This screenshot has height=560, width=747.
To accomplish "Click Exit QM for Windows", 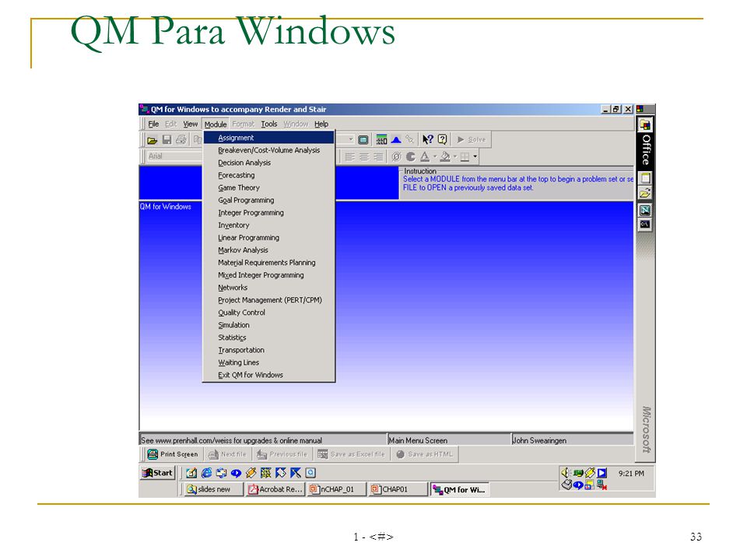I will pyautogui.click(x=268, y=375).
